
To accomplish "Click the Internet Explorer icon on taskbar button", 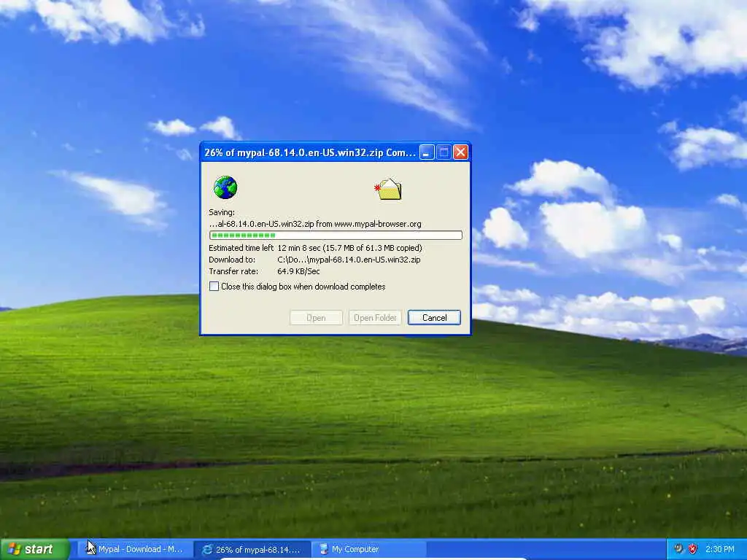I will 206,550.
